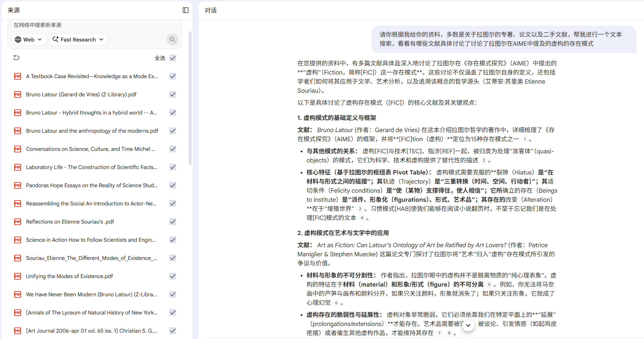Uncheck Reflections on Etienne Souriau's source checkbox
This screenshot has height=339, width=644.
click(x=173, y=222)
